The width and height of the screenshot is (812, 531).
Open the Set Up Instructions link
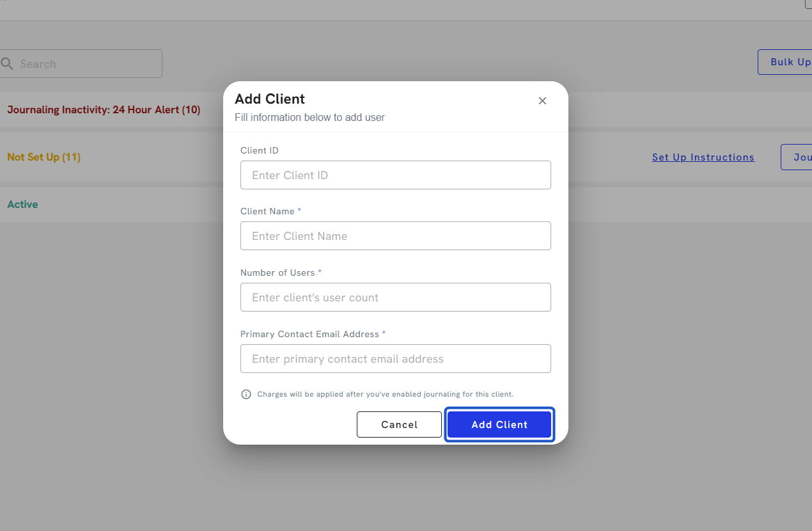[x=703, y=157]
